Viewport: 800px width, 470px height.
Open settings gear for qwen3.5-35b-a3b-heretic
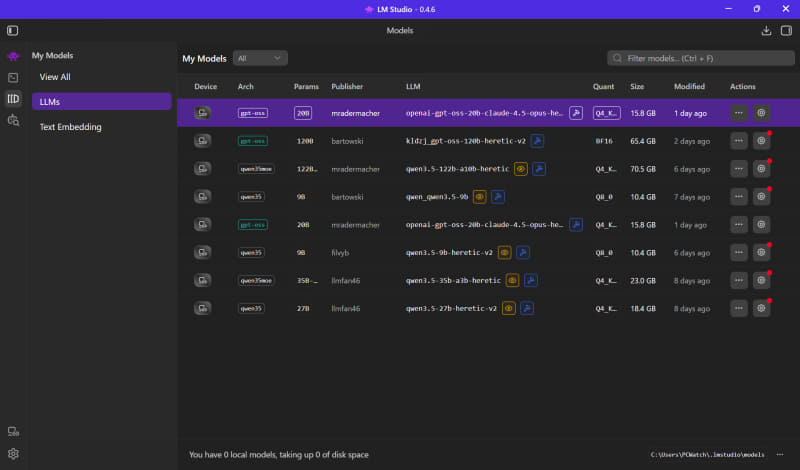point(761,280)
